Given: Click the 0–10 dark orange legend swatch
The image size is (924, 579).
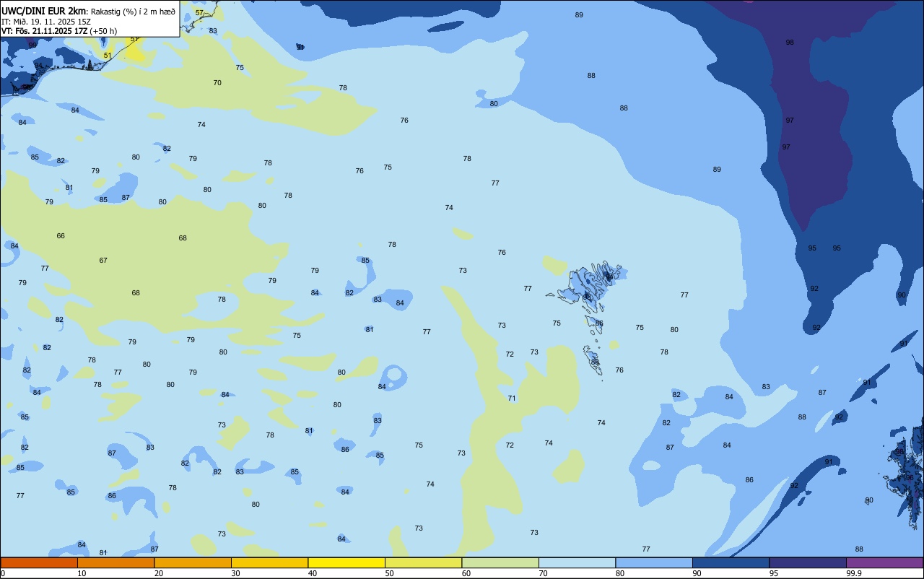Looking at the screenshot, I should coord(39,562).
